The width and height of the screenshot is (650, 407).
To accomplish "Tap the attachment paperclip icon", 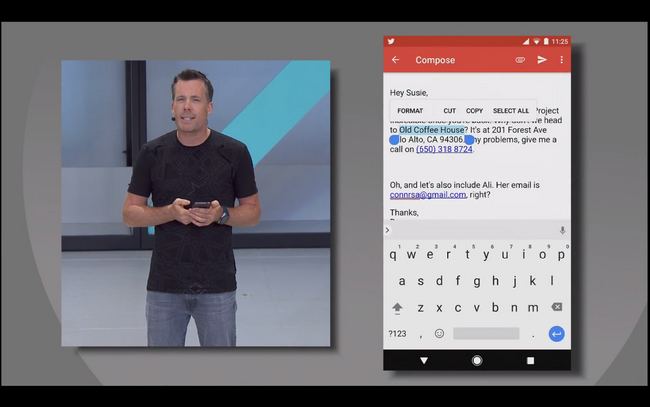I will pos(520,60).
